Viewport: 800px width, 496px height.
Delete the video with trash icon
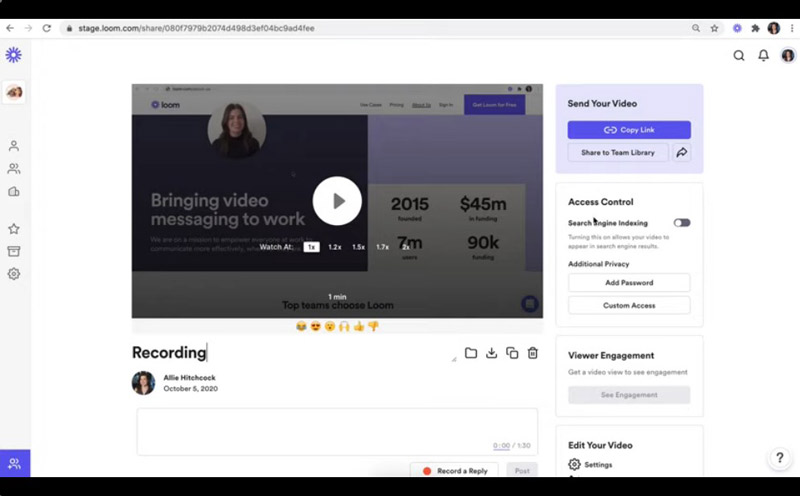pos(533,353)
